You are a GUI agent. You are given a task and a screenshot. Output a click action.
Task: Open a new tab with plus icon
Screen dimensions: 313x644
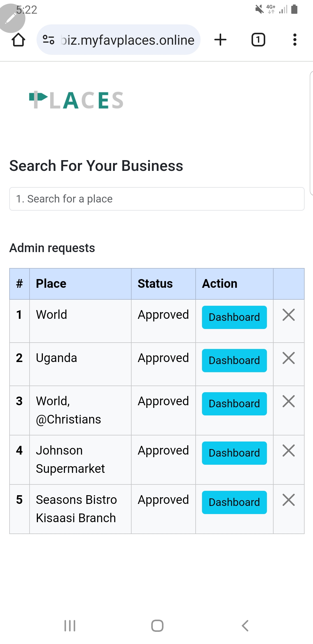[220, 40]
